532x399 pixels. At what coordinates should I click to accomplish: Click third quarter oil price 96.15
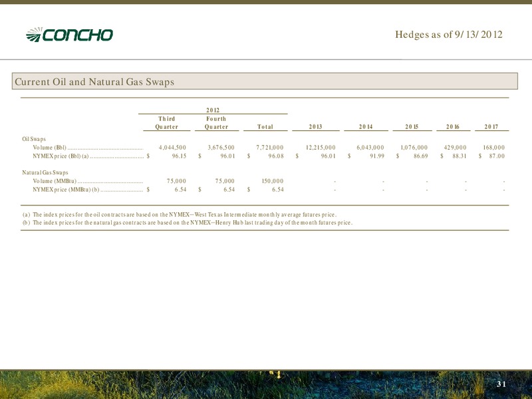[x=179, y=156]
